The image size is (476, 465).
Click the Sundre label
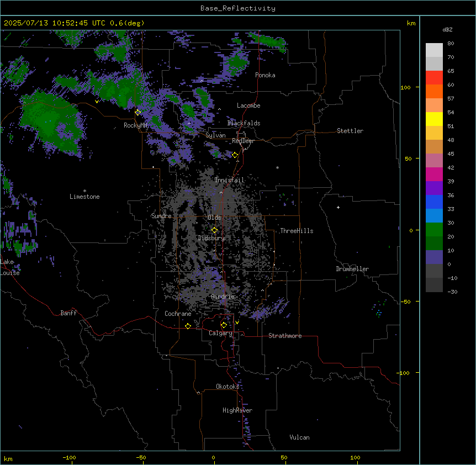tap(161, 216)
